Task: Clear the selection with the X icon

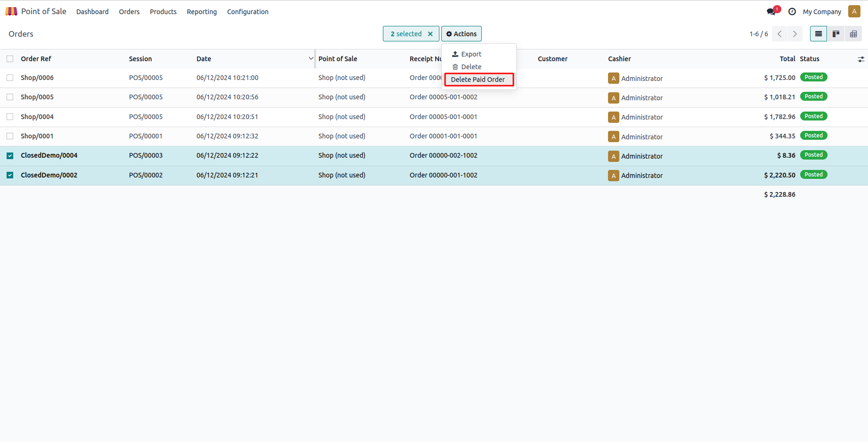Action: 430,34
